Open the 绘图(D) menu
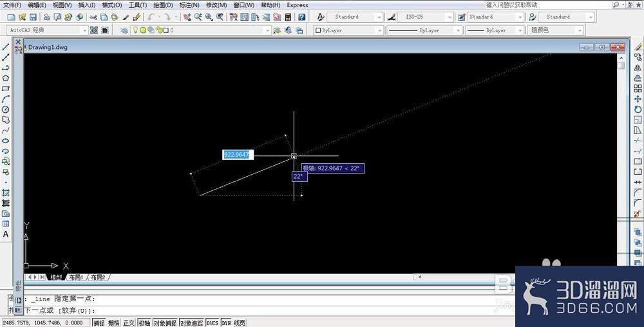The width and height of the screenshot is (644, 327). click(x=163, y=5)
